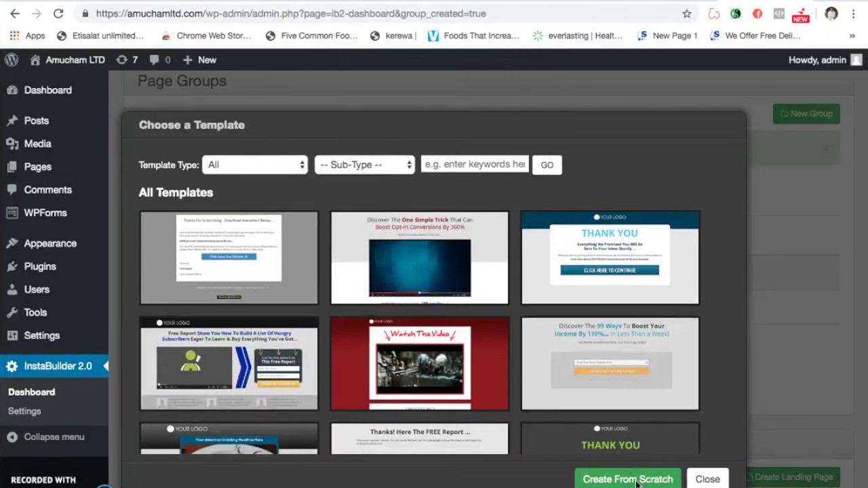Select Thanks Here The FREE Report template

420,439
